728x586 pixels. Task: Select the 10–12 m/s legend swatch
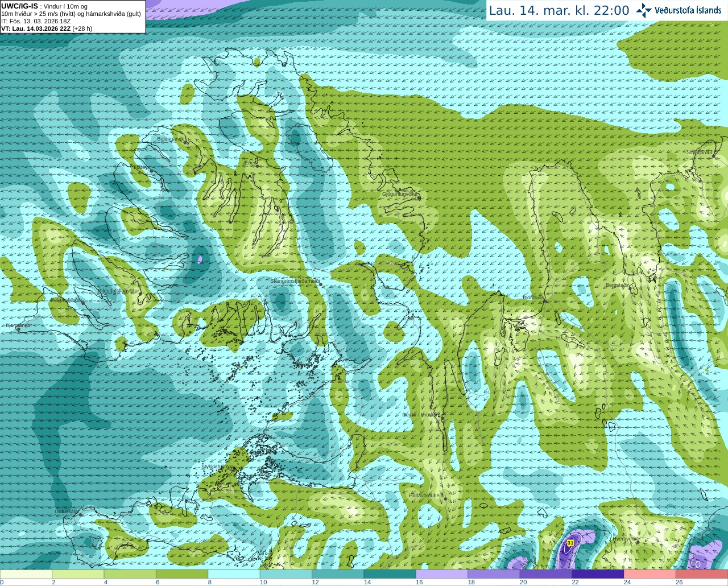pyautogui.click(x=286, y=574)
